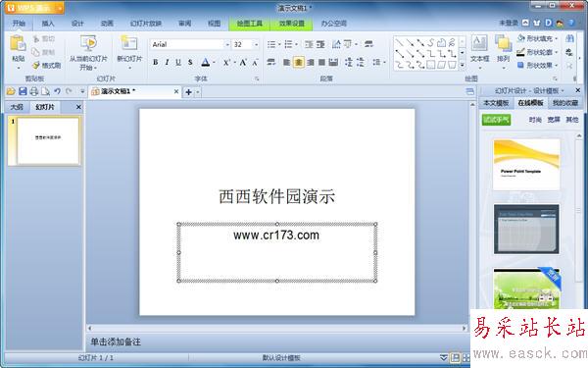Choose the dark gray template thumbnail

(x=526, y=229)
